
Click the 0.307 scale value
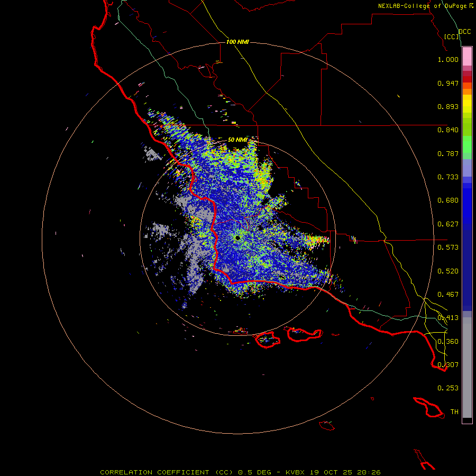448,365
